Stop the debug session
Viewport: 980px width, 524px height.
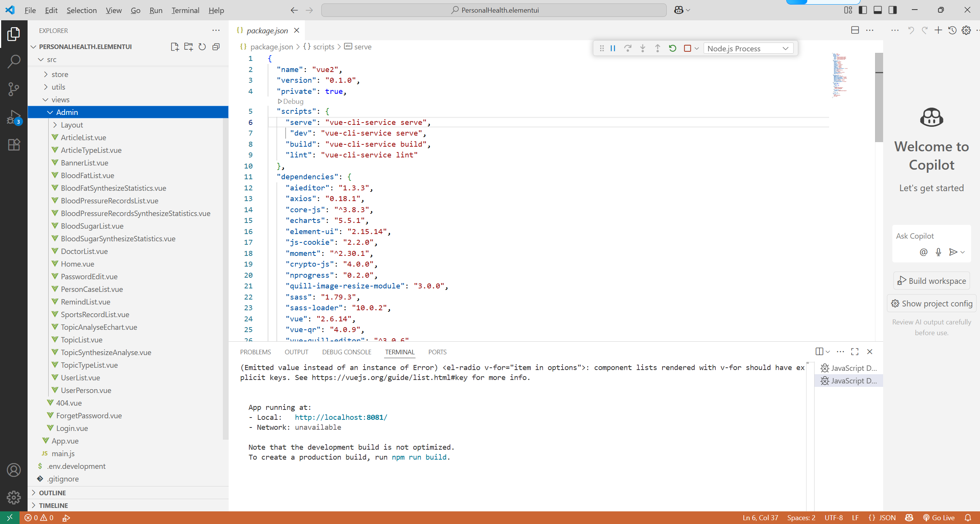687,48
